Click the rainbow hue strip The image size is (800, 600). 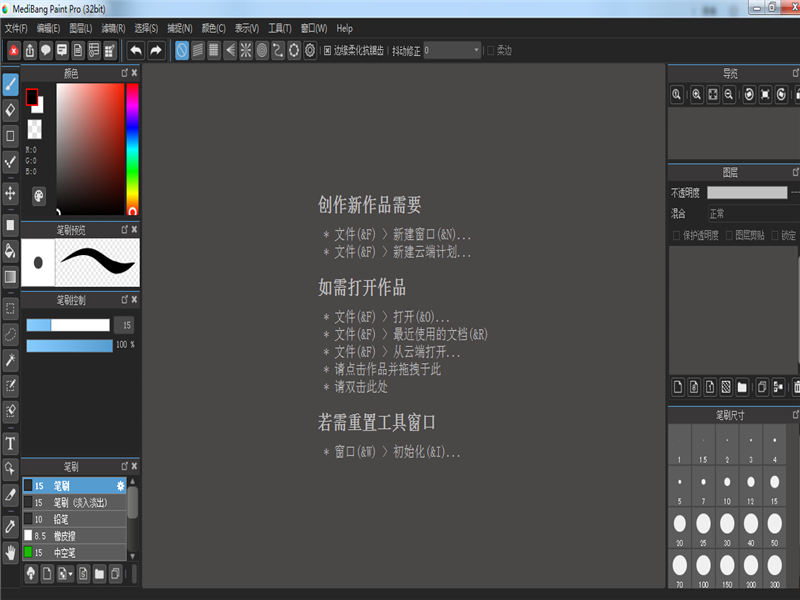click(x=132, y=149)
